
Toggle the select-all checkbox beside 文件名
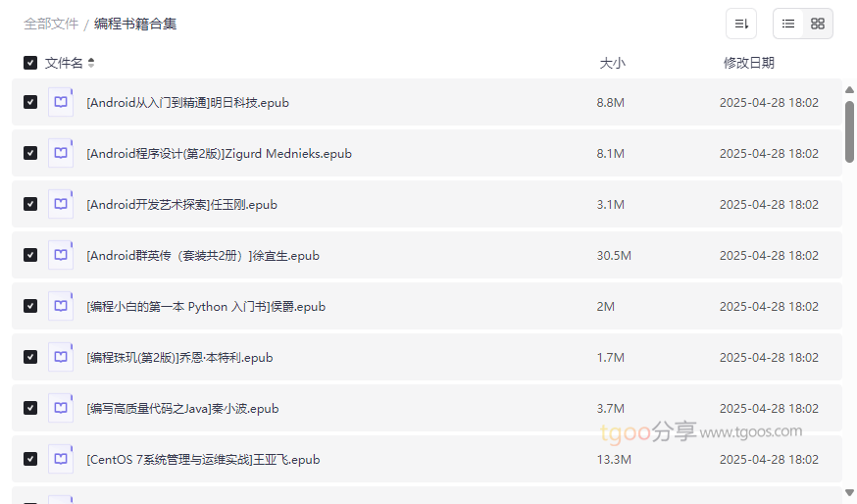tap(30, 63)
